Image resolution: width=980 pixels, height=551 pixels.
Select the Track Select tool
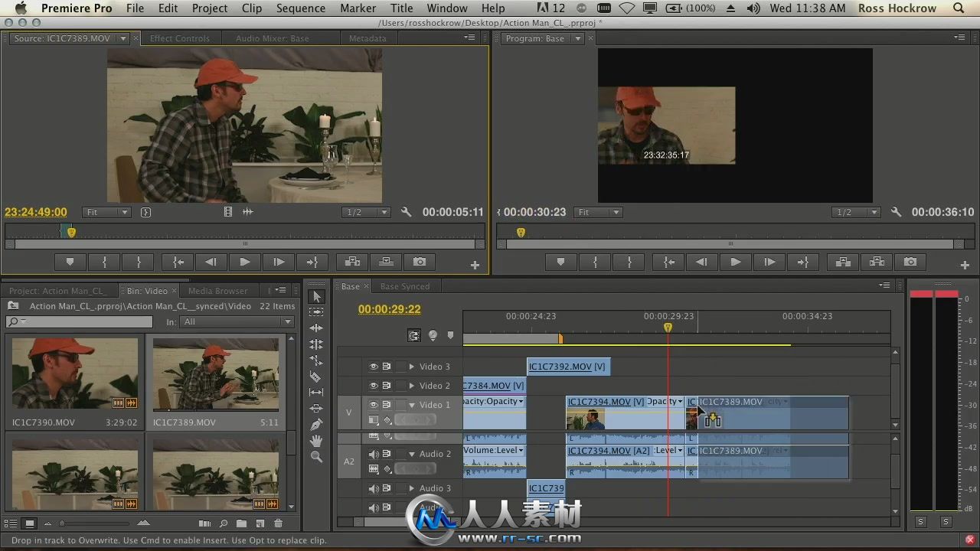pyautogui.click(x=317, y=312)
